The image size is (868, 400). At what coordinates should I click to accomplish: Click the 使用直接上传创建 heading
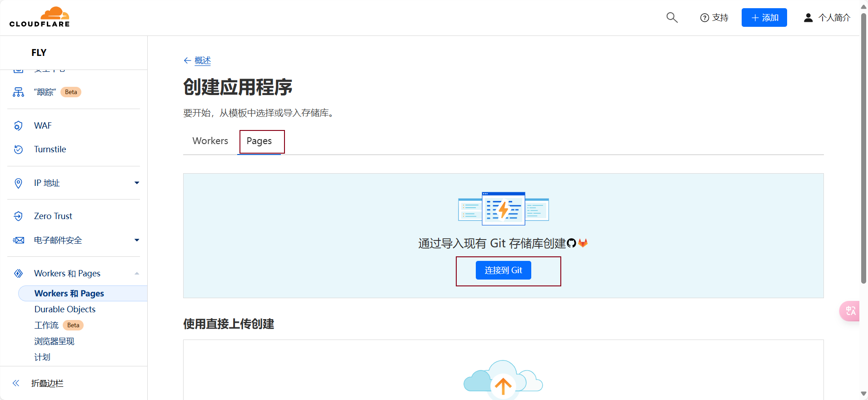point(229,324)
